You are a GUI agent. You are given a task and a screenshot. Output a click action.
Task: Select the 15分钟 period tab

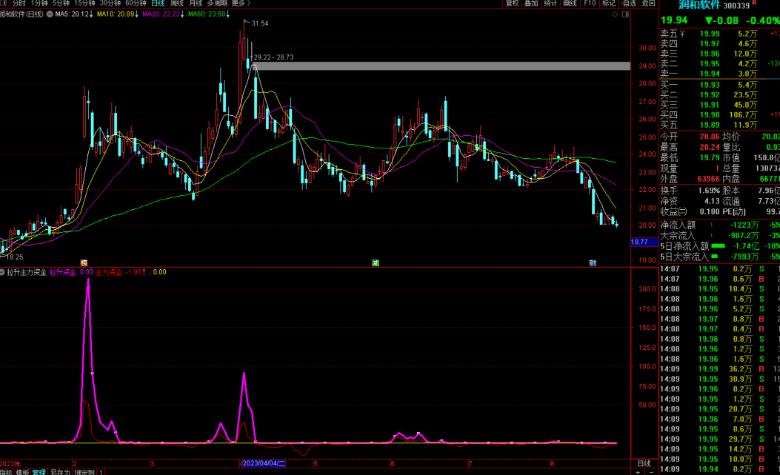click(x=84, y=3)
